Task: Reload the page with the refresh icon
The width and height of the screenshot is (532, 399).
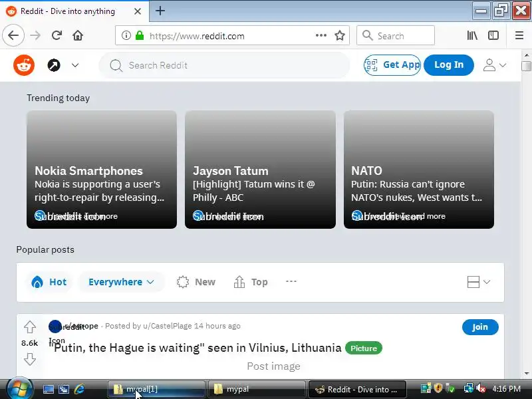Action: [57, 35]
